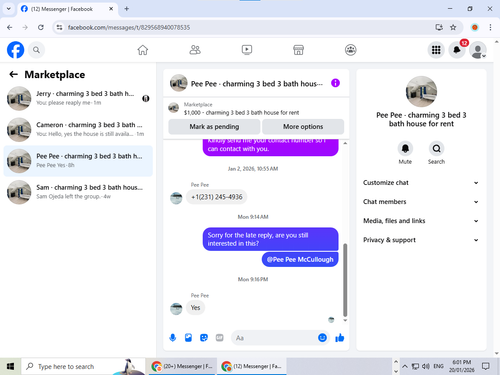Click Mark as pending button

tap(214, 127)
